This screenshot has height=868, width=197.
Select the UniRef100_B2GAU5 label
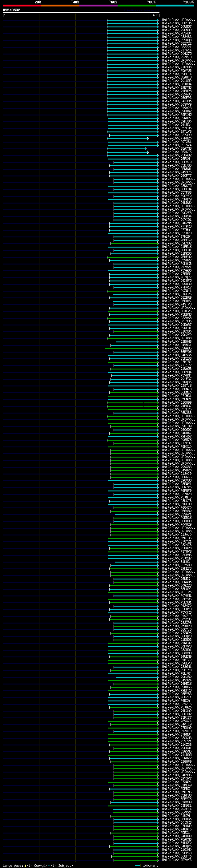pos(176,348)
